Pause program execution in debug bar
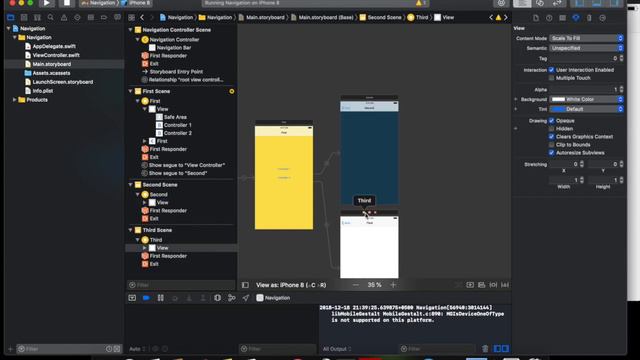 (160, 298)
